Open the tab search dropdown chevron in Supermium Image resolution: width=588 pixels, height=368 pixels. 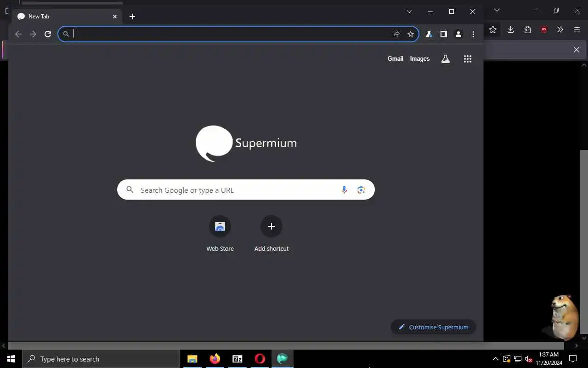409,11
